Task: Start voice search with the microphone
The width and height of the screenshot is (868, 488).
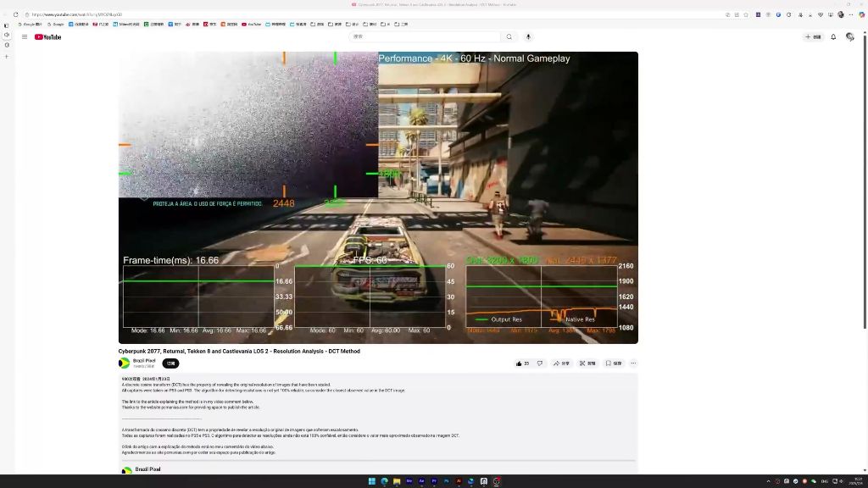Action: point(528,36)
